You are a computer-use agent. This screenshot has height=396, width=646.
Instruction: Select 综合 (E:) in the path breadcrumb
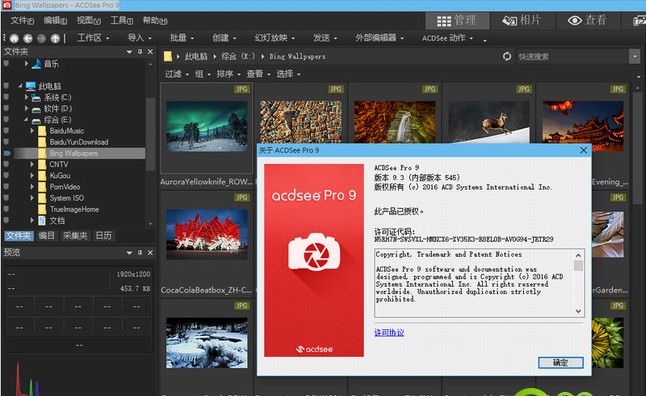pos(238,56)
